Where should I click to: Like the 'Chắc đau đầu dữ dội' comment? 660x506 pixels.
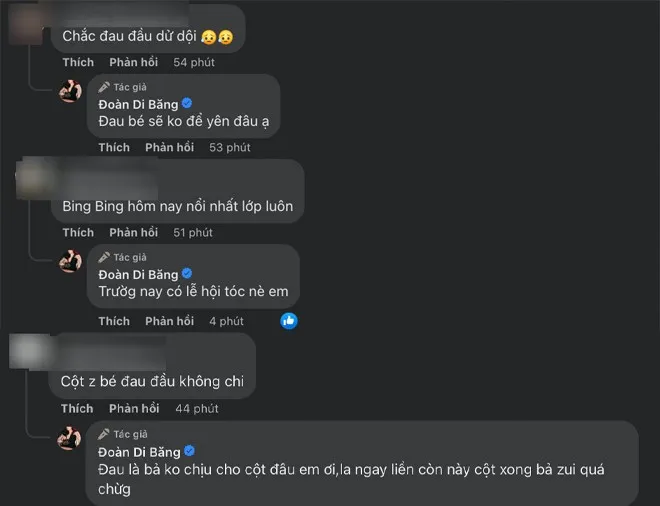click(77, 62)
